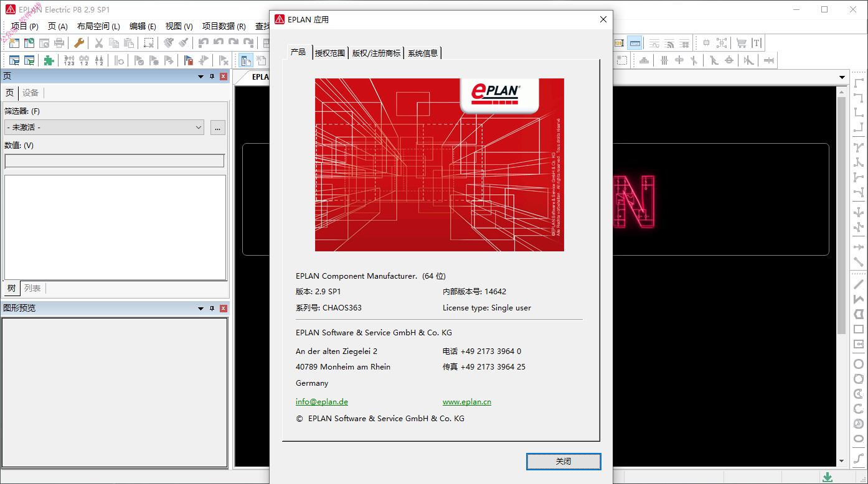Click the 版本: 2.9 SP1 text
The height and width of the screenshot is (484, 868).
coord(318,291)
